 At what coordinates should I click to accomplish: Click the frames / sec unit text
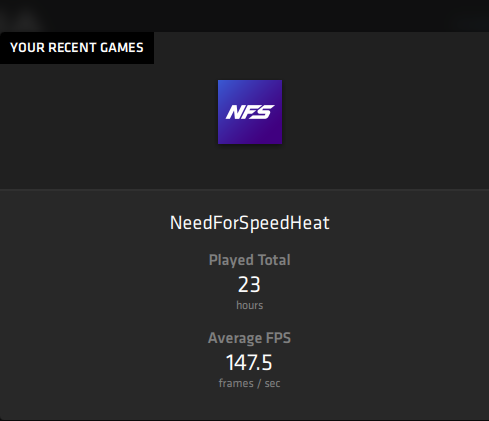point(249,383)
